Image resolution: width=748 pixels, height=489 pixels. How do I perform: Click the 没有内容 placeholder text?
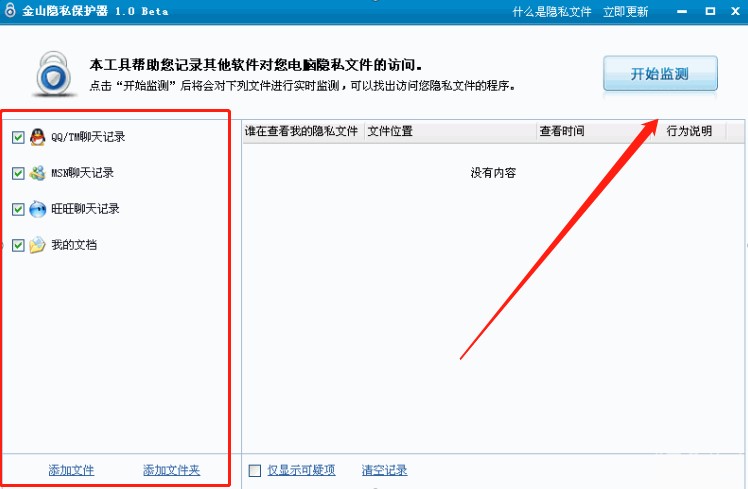[493, 173]
